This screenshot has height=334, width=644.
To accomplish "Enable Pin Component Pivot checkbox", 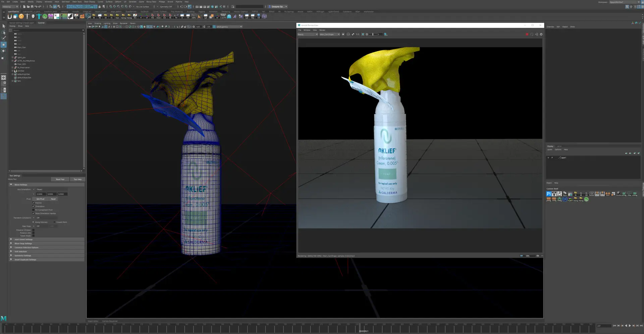I will [33, 210].
